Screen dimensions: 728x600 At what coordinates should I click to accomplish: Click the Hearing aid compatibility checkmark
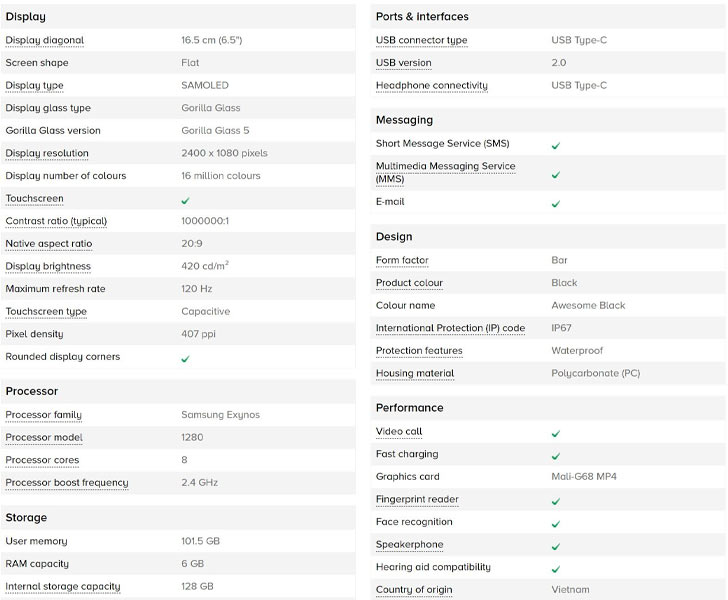[x=556, y=569]
